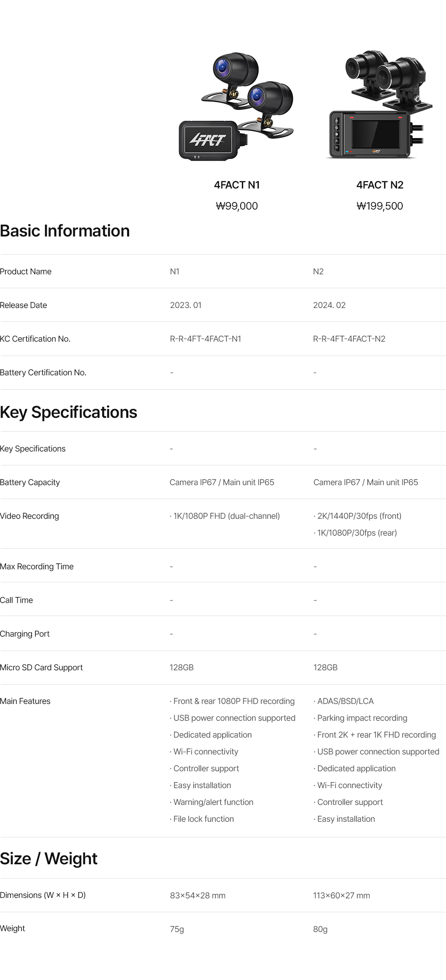Click the 4FACT N2 product image
The image size is (446, 980).
pyautogui.click(x=380, y=105)
